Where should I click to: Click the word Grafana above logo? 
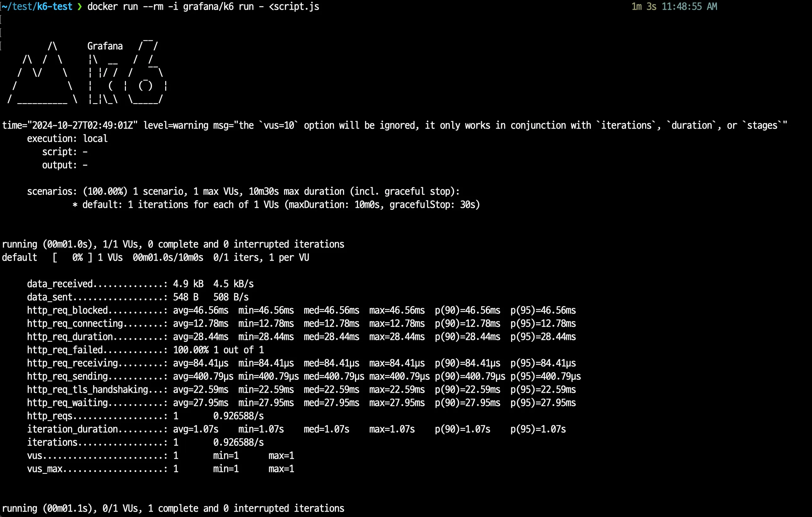105,46
